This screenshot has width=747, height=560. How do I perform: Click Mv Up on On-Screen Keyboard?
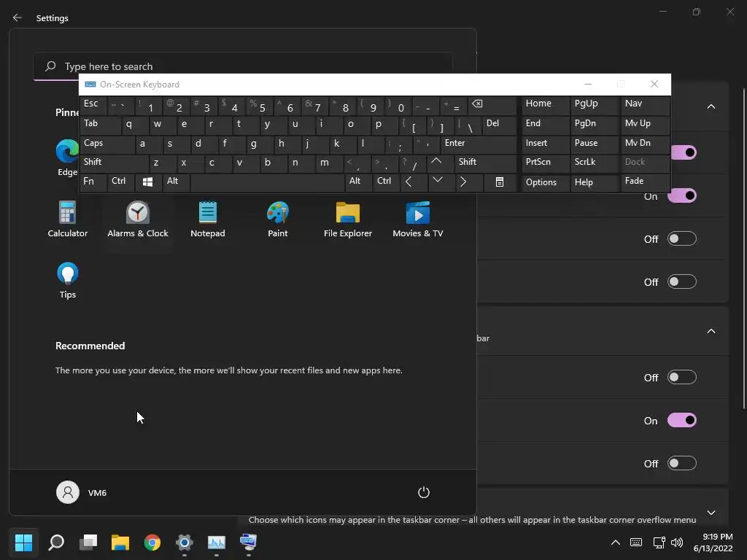pos(645,124)
